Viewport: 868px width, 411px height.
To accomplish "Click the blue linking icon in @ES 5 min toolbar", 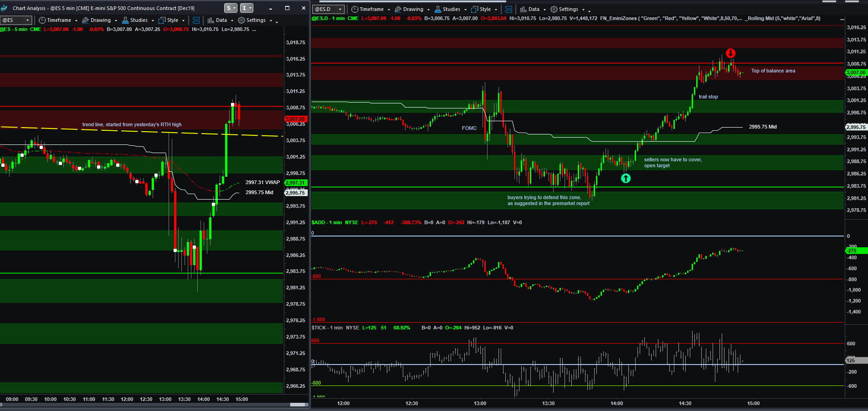I will [x=196, y=20].
